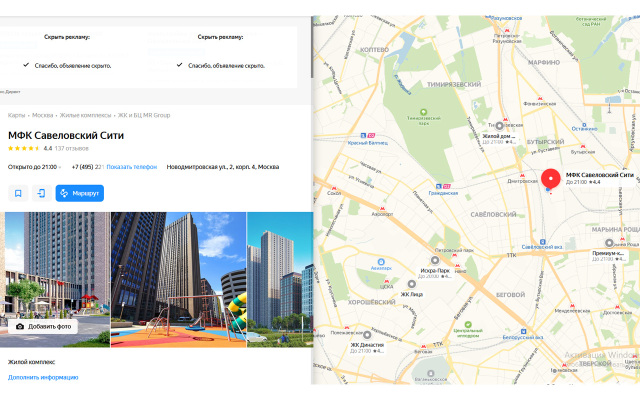Screen dimensions: 640x400
Task: Click the Достоевская metro icon
Action: (x=618, y=307)
